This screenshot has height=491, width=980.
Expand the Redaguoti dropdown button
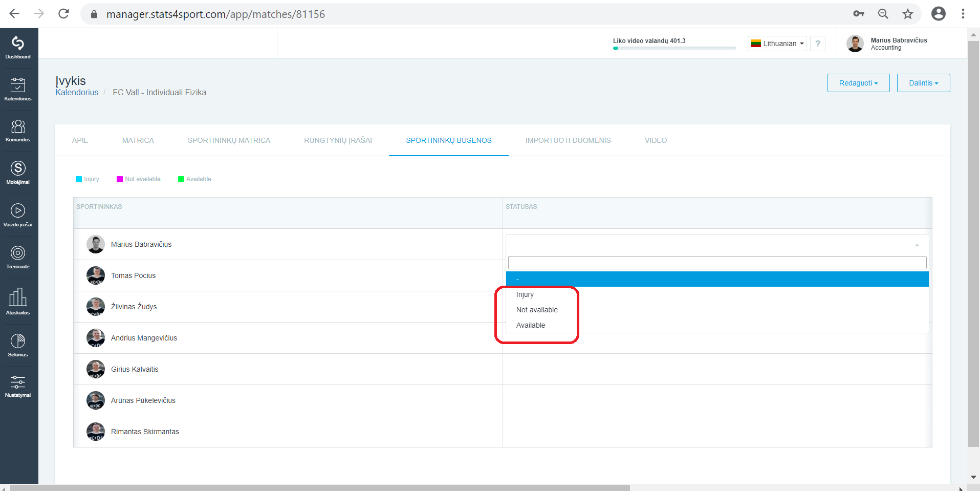click(859, 83)
